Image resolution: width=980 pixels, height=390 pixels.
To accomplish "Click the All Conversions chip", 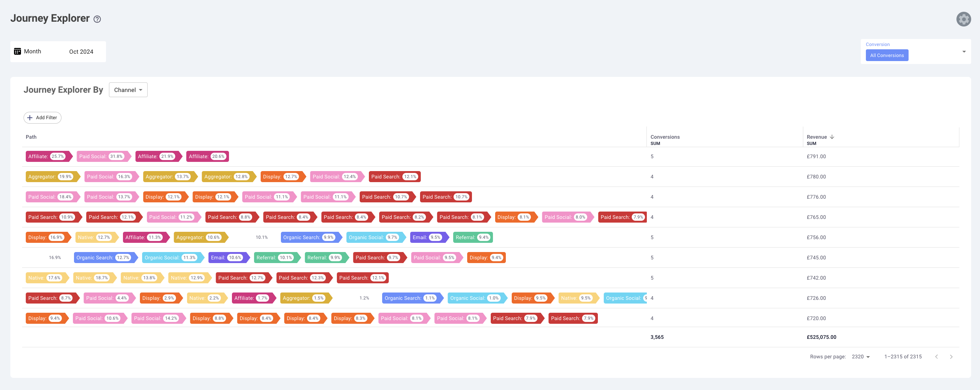I will point(887,56).
